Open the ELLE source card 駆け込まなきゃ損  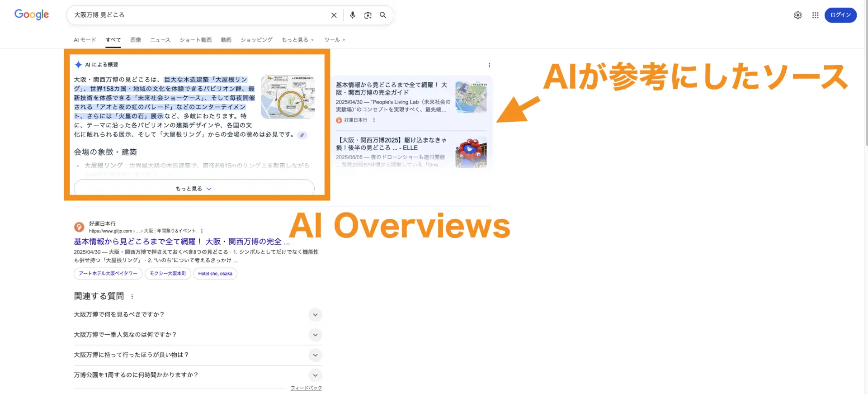(x=392, y=144)
